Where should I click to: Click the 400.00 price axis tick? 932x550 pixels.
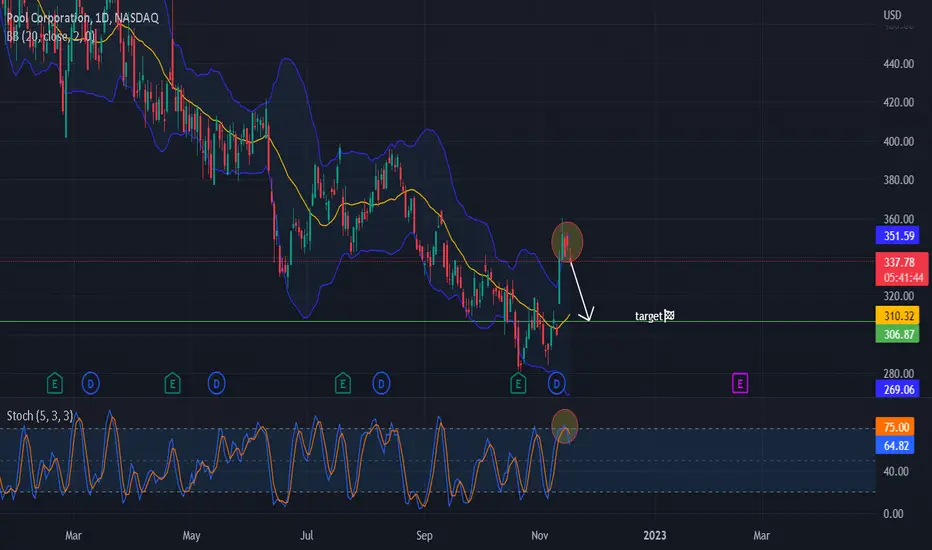click(x=898, y=142)
